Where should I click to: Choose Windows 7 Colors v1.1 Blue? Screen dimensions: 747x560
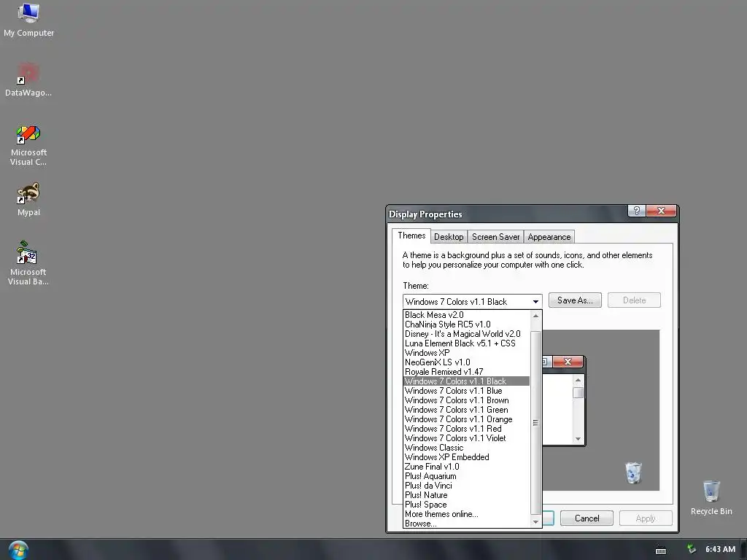pyautogui.click(x=466, y=391)
